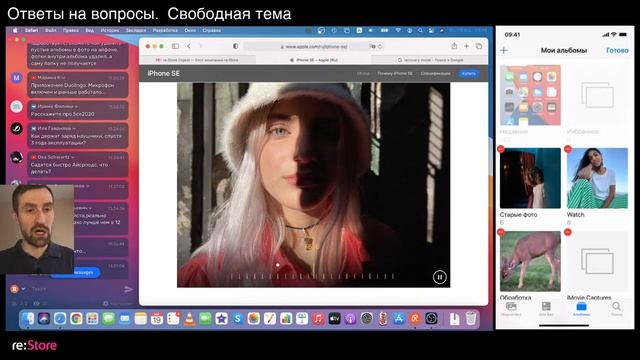The image size is (640, 360).
Task: Open Podcasts app in the Dock
Action: 350,319
